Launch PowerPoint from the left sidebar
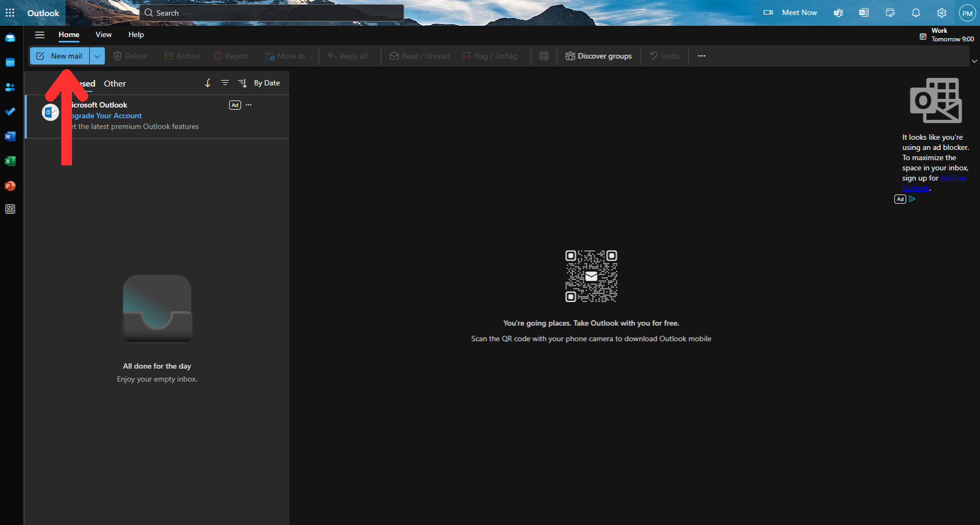The image size is (980, 525). (10, 186)
